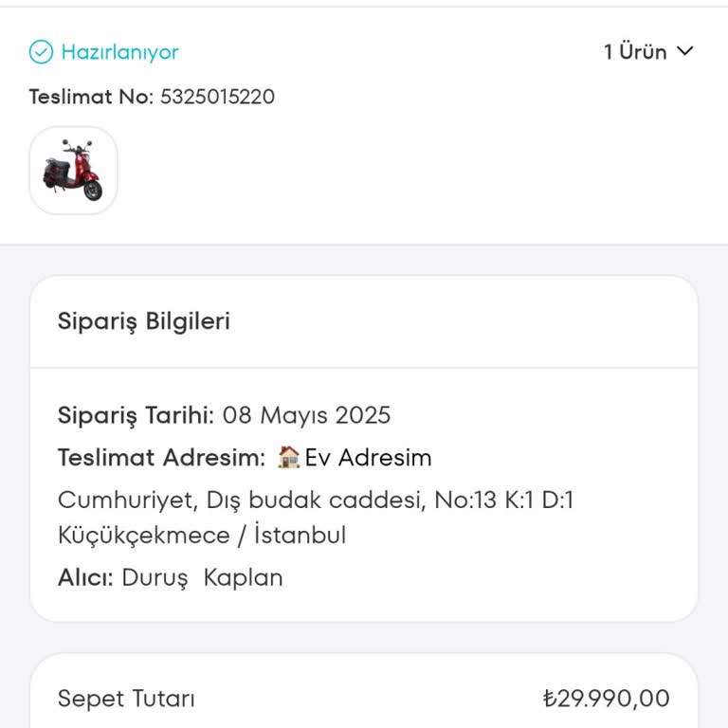Open the red scooter product thumbnail
The width and height of the screenshot is (728, 728).
73,171
